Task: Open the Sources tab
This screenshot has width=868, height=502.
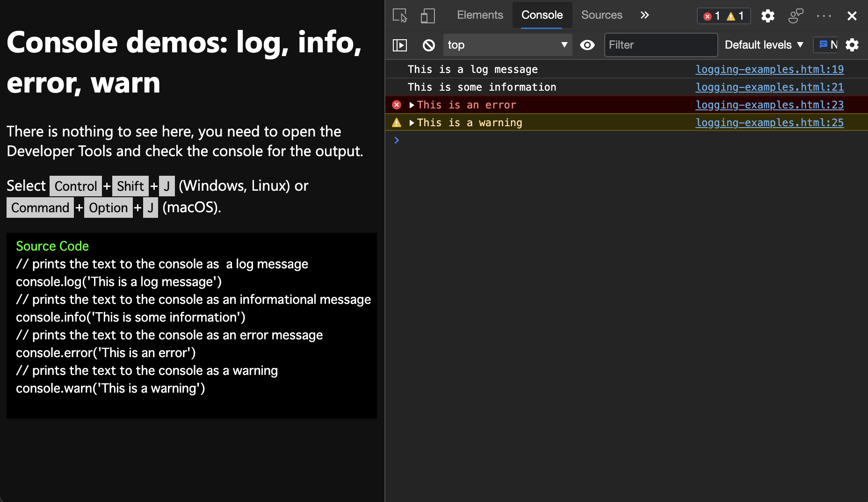Action: (601, 14)
